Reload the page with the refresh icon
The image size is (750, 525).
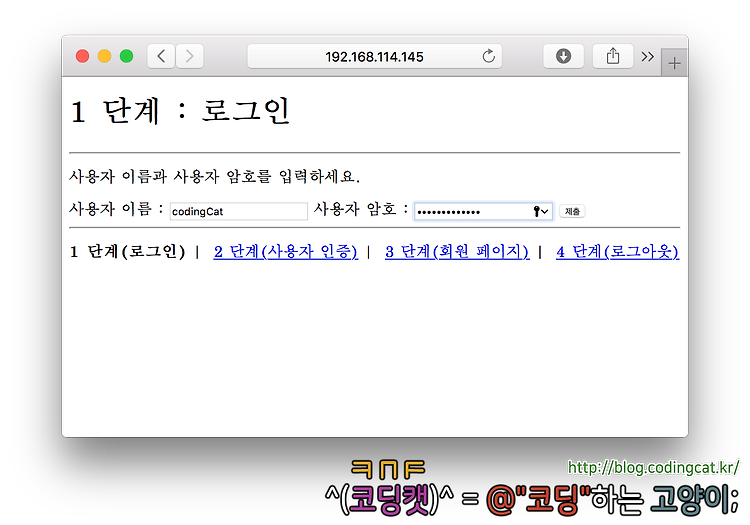[488, 56]
